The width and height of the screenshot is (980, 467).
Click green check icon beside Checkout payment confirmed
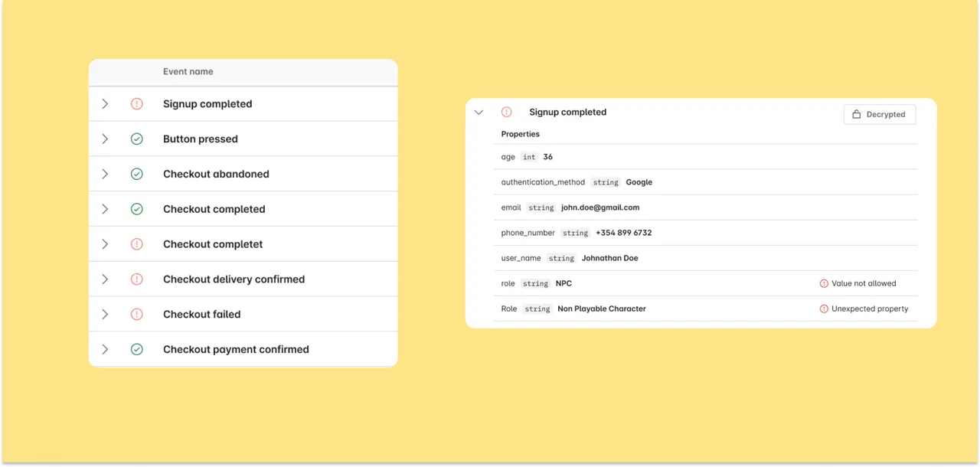point(136,349)
